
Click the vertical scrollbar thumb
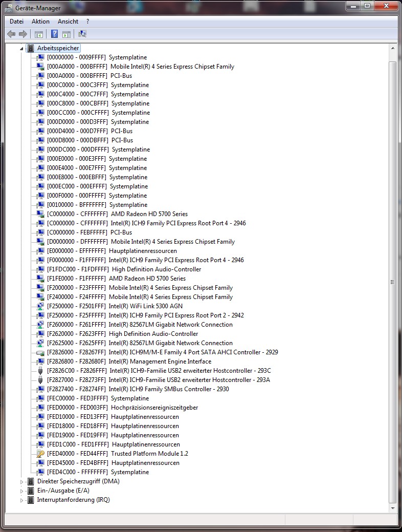point(392,282)
